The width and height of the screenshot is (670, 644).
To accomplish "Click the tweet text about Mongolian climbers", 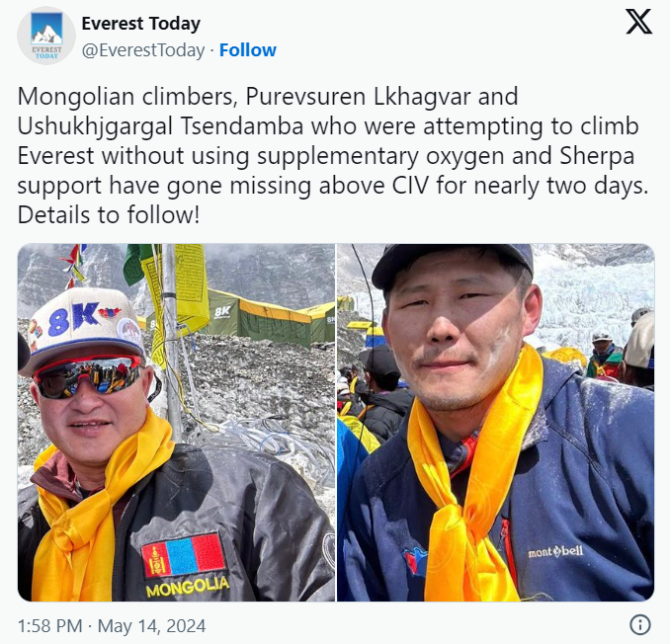I will click(333, 155).
